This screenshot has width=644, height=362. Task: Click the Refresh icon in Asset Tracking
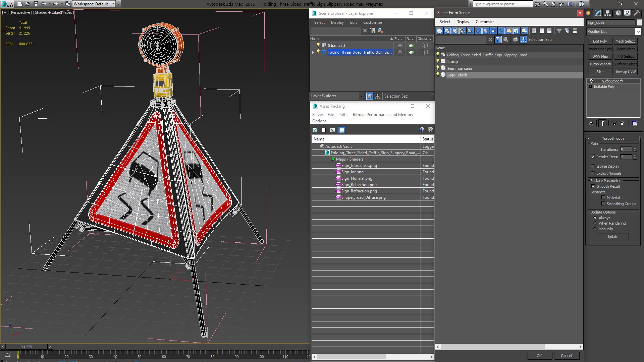[315, 130]
